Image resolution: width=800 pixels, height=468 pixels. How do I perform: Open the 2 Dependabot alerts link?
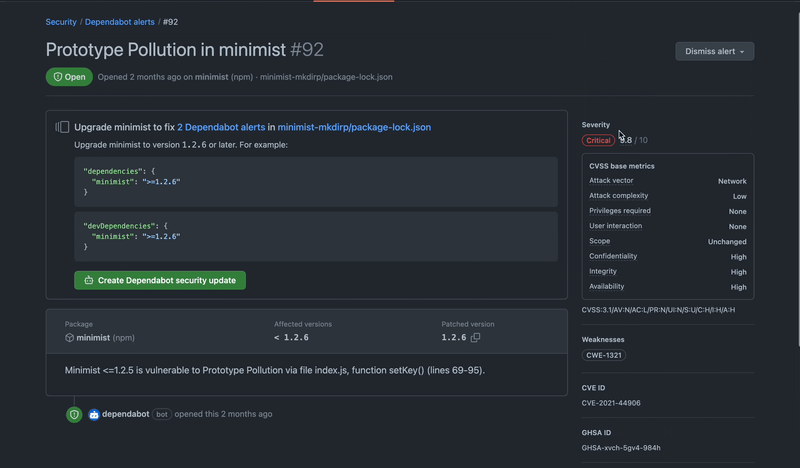221,127
